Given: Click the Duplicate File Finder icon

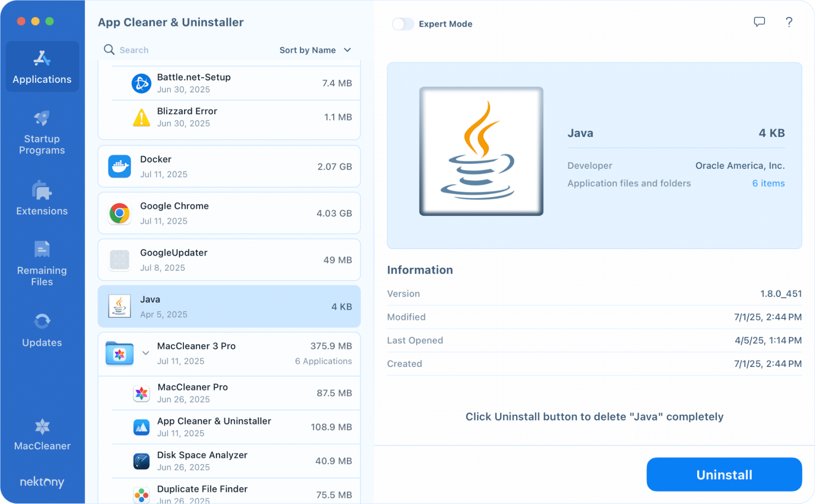Looking at the screenshot, I should click(141, 495).
